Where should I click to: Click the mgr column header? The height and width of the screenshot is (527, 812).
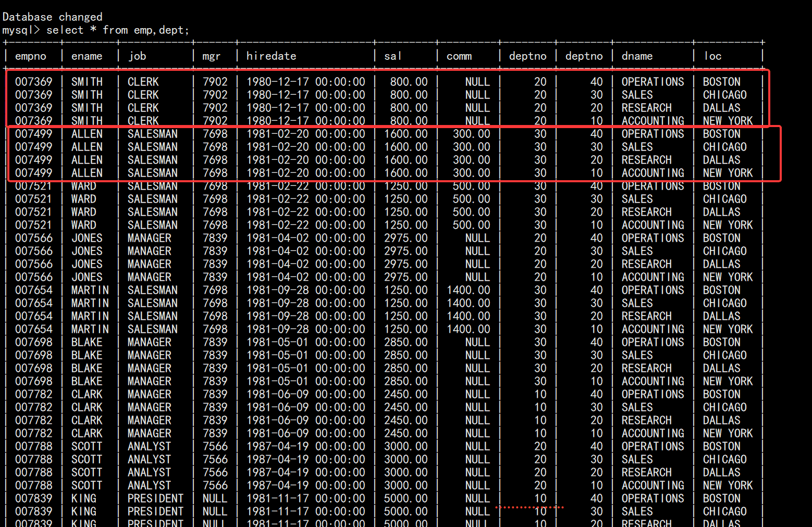[x=211, y=56]
